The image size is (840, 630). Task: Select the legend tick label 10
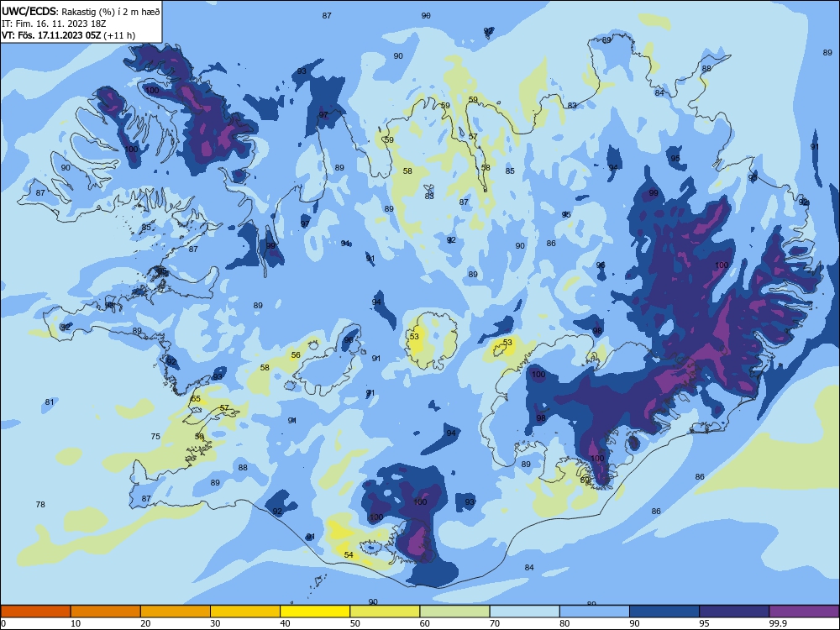point(76,623)
